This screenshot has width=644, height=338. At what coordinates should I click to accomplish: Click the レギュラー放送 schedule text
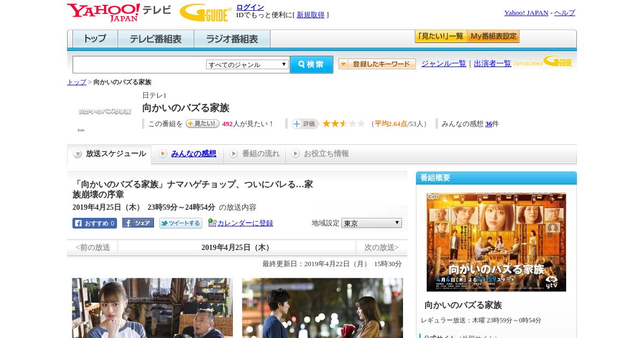[x=481, y=320]
